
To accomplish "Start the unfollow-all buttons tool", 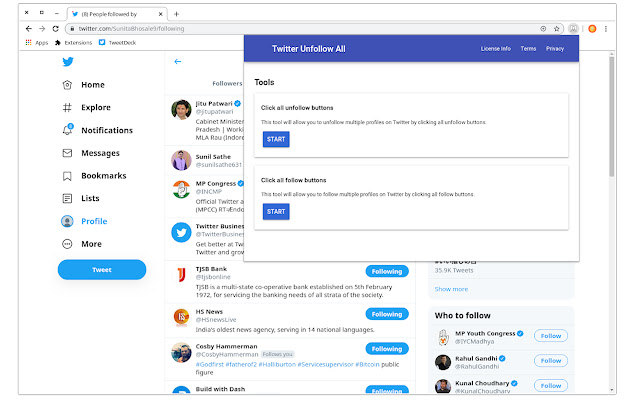I will tap(276, 139).
